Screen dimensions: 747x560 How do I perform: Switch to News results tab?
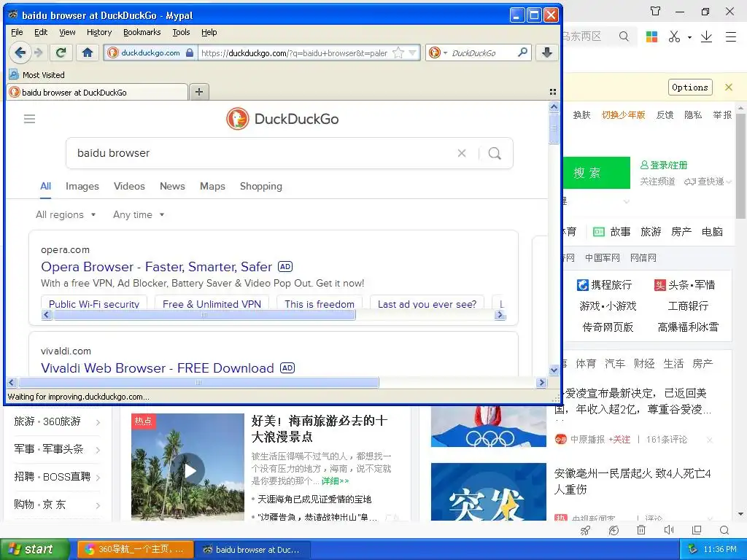pyautogui.click(x=172, y=186)
